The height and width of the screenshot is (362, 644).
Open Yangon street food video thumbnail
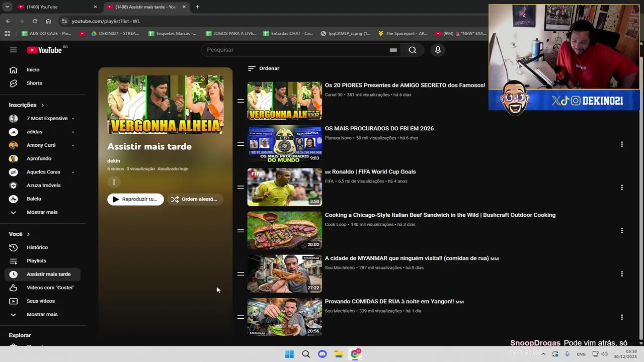pos(284,317)
